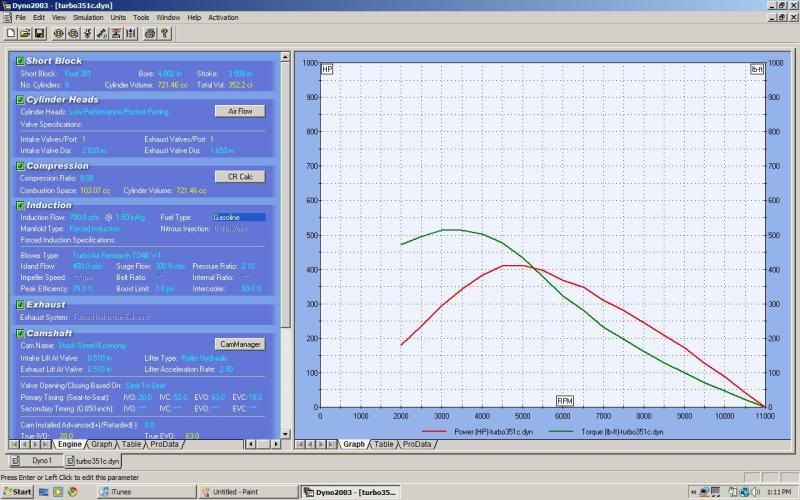Open the Simulation menu
Screen dimensions: 800x500
click(x=87, y=17)
